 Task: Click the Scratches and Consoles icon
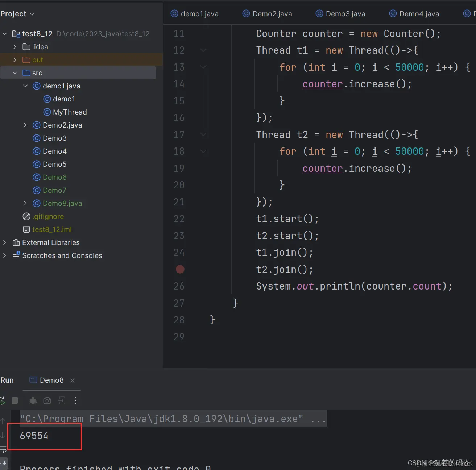tap(16, 255)
